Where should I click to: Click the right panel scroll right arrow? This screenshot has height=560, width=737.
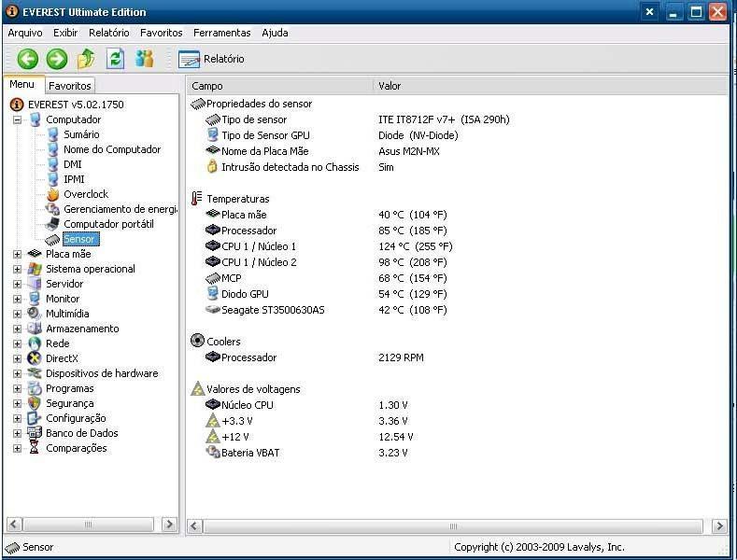point(720,526)
